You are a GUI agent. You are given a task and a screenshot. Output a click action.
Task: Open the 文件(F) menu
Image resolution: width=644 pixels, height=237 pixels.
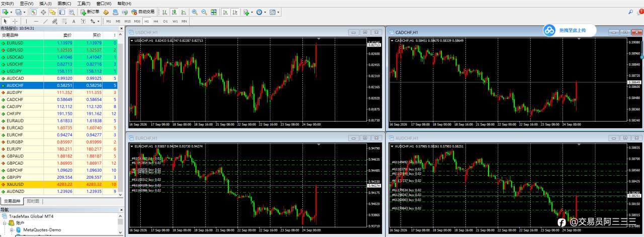[8, 4]
